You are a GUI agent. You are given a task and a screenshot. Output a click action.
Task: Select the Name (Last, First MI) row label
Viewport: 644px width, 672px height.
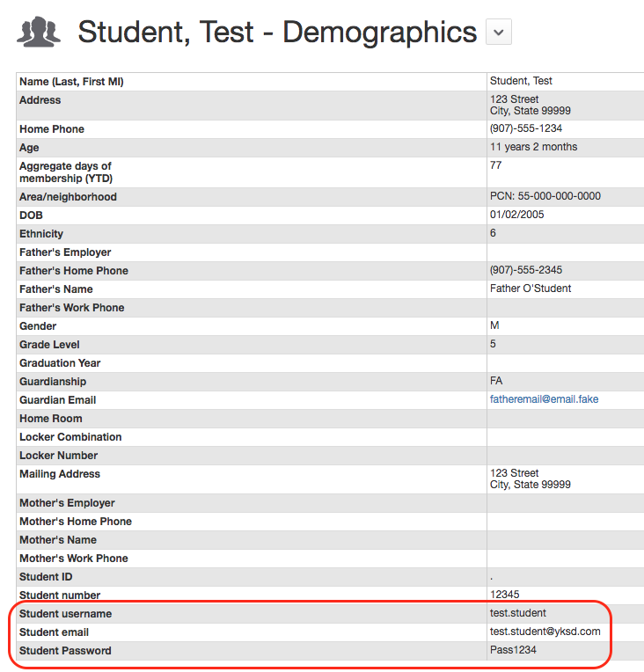point(71,82)
